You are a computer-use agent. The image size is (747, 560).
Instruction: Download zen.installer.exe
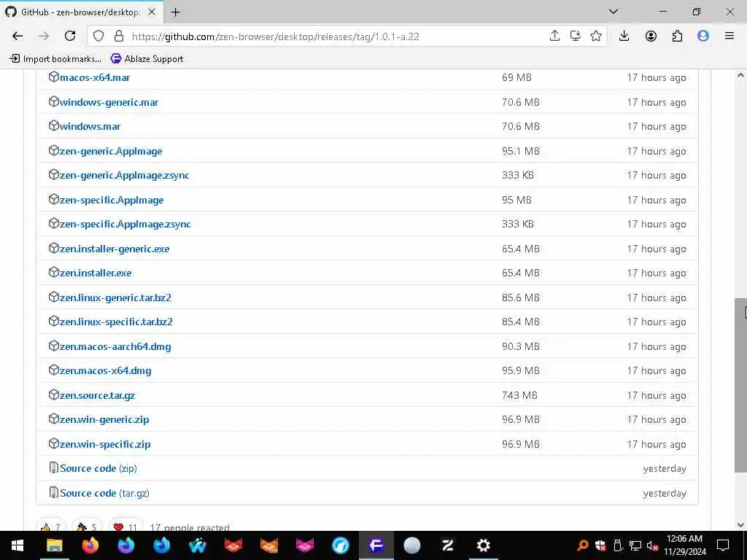96,273
